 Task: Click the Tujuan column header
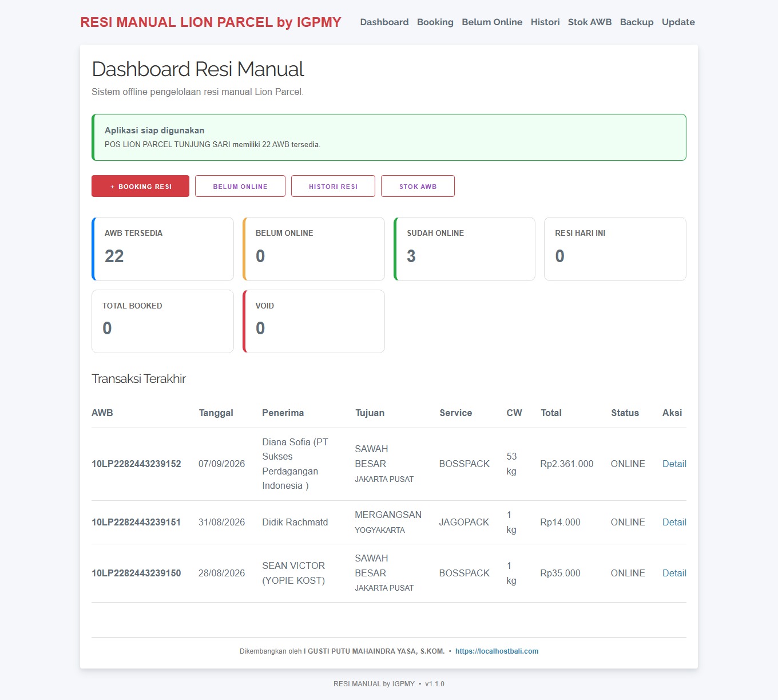pyautogui.click(x=370, y=413)
